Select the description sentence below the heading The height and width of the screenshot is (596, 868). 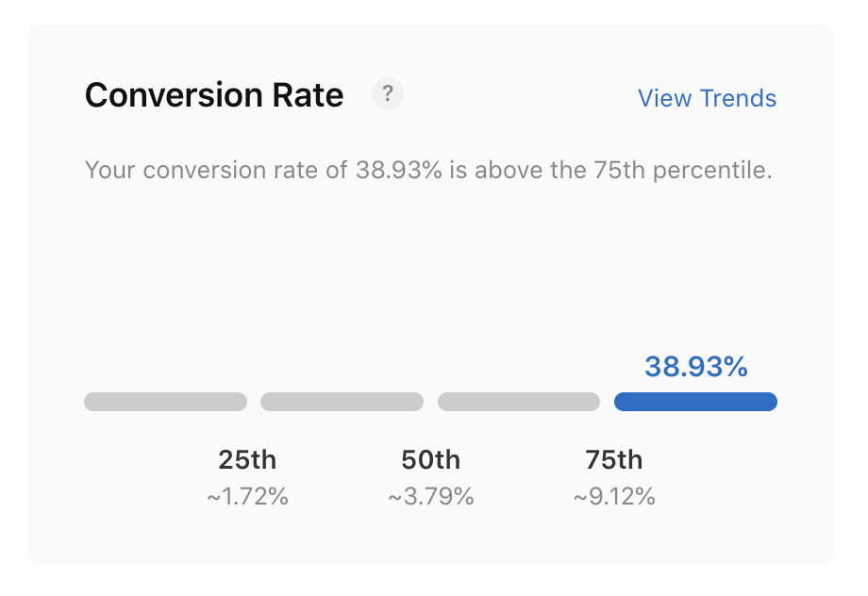click(x=427, y=170)
